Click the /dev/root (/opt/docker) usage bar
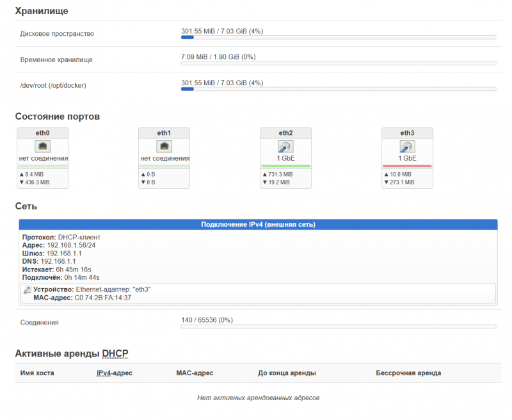The width and height of the screenshot is (512, 420). [x=339, y=90]
